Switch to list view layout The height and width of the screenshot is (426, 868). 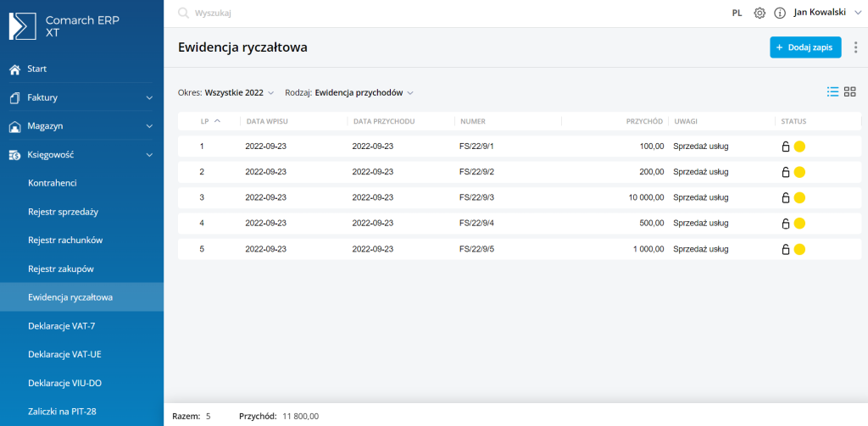[832, 91]
